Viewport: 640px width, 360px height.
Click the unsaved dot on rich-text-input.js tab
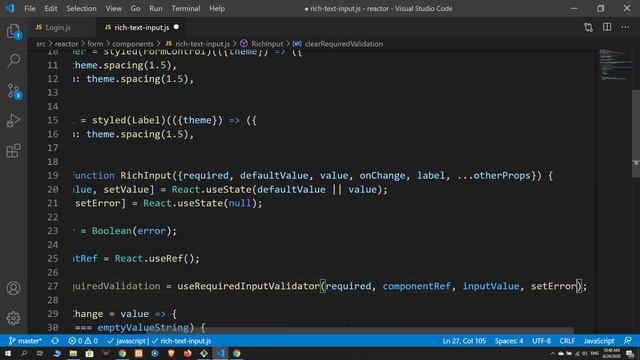pos(176,27)
